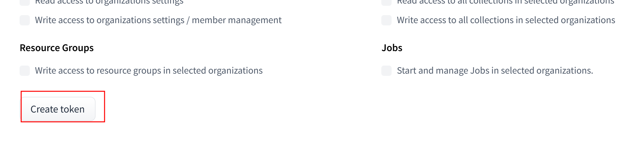
Task: Click "member management" text in organizations label
Action: pos(237,20)
